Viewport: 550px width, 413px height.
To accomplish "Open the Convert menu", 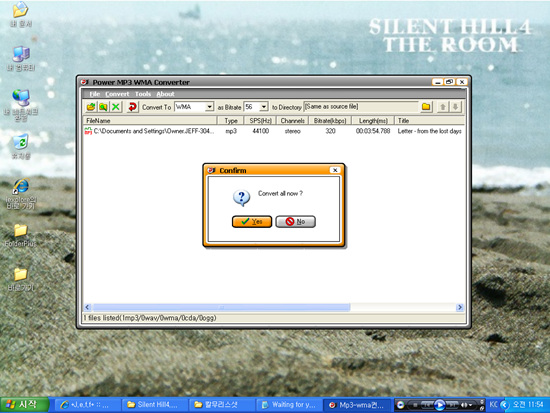I will click(117, 94).
